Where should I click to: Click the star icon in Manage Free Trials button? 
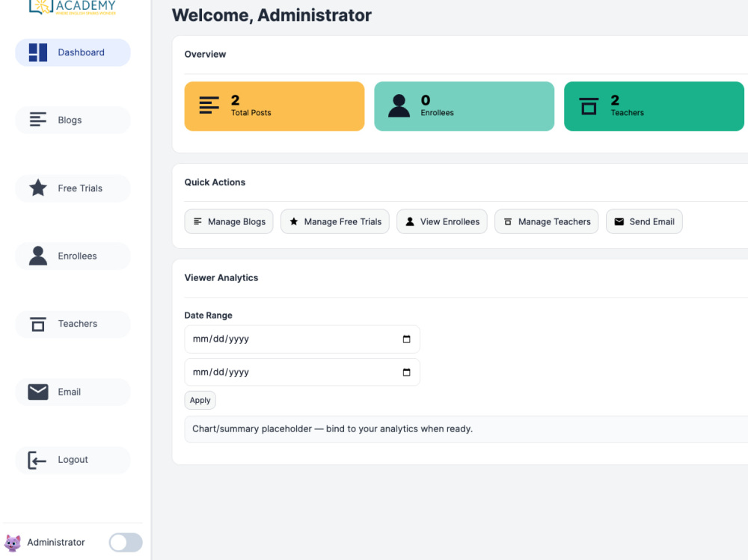coord(294,221)
